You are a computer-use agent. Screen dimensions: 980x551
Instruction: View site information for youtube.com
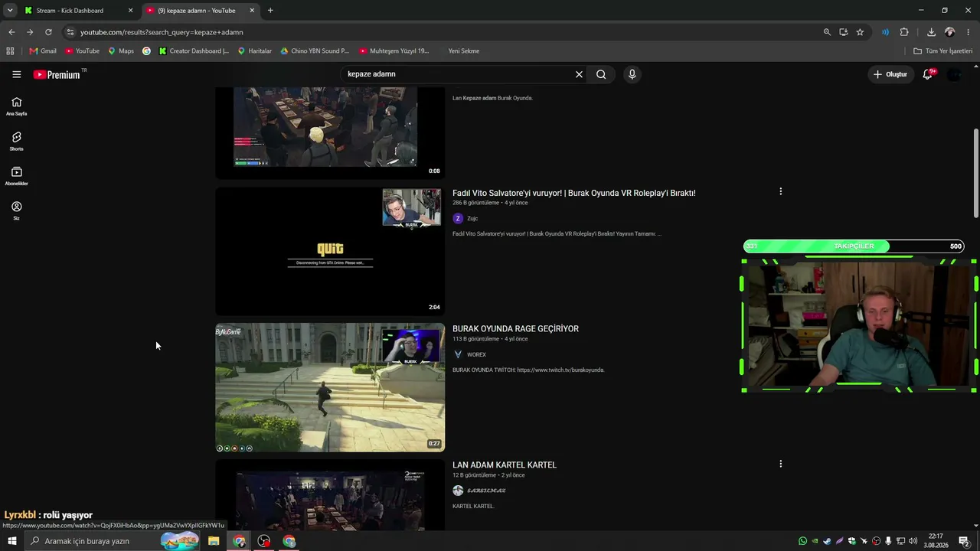tap(70, 32)
